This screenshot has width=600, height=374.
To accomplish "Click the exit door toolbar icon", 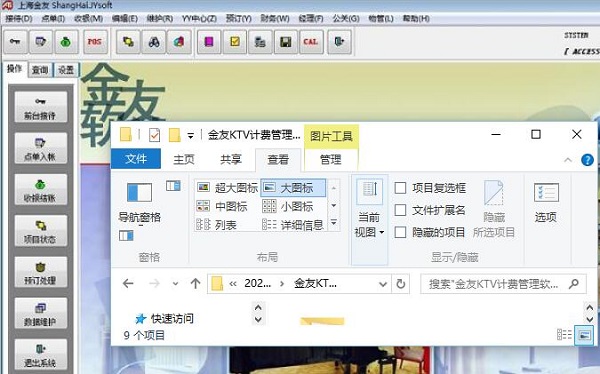I will pyautogui.click(x=339, y=41).
